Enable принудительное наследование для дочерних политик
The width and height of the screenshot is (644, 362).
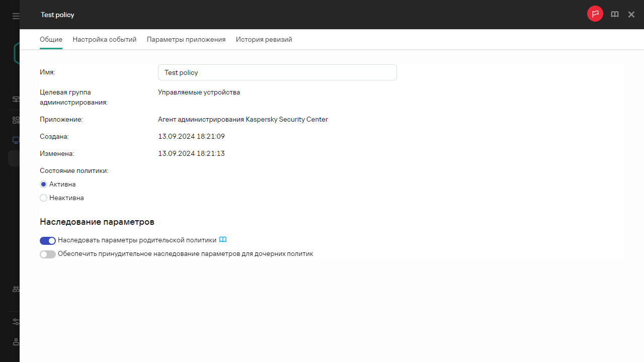click(48, 254)
